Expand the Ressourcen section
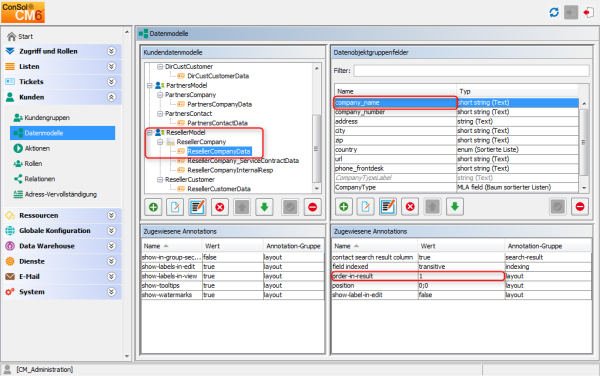The height and width of the screenshot is (376, 600). click(x=111, y=215)
